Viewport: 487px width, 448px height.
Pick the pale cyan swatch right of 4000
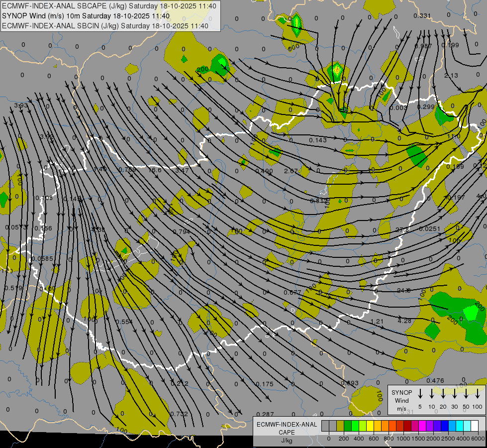pos(468,426)
